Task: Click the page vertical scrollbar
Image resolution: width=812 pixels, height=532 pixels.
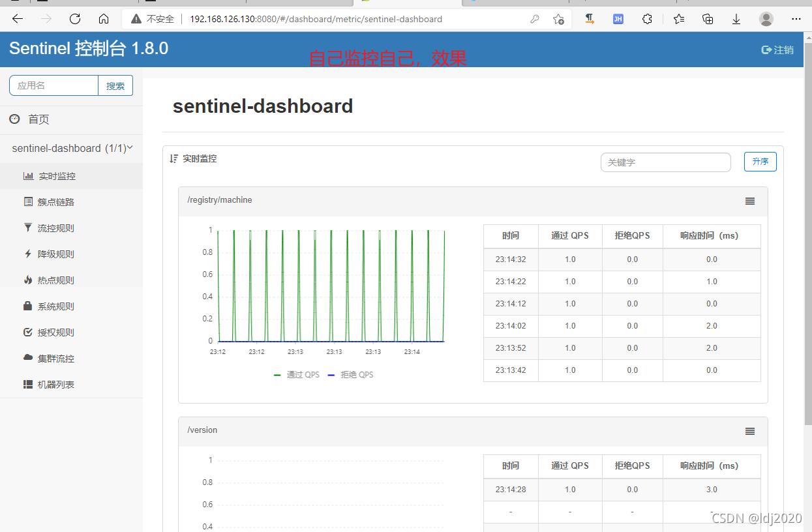Action: [x=808, y=235]
